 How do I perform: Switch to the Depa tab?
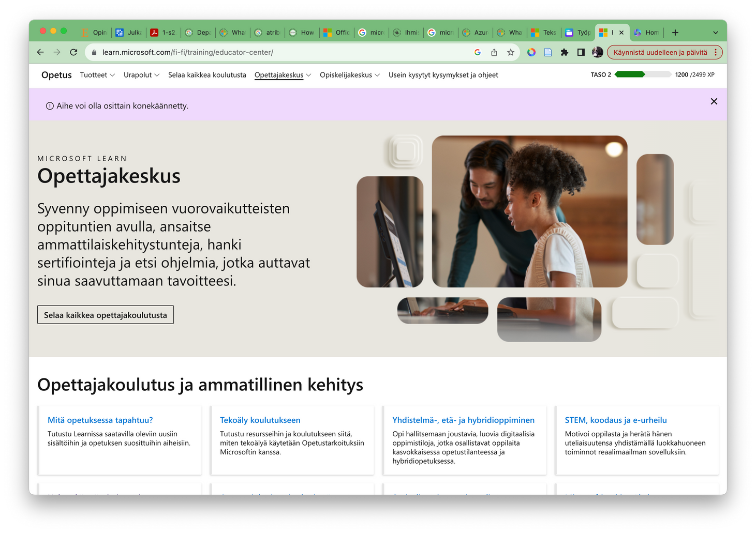coord(198,33)
